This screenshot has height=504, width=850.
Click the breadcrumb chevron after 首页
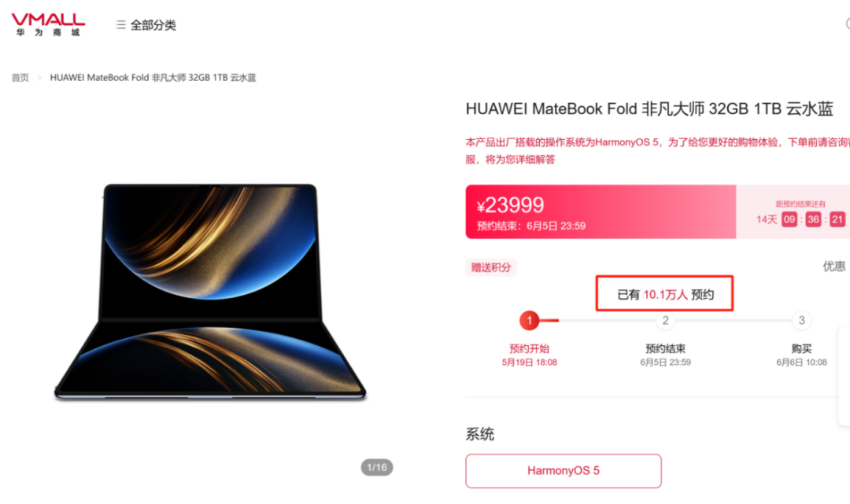(x=39, y=78)
